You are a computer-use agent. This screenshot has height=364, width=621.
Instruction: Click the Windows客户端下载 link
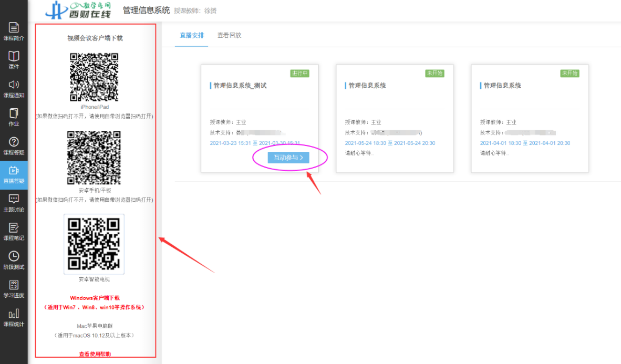point(95,298)
